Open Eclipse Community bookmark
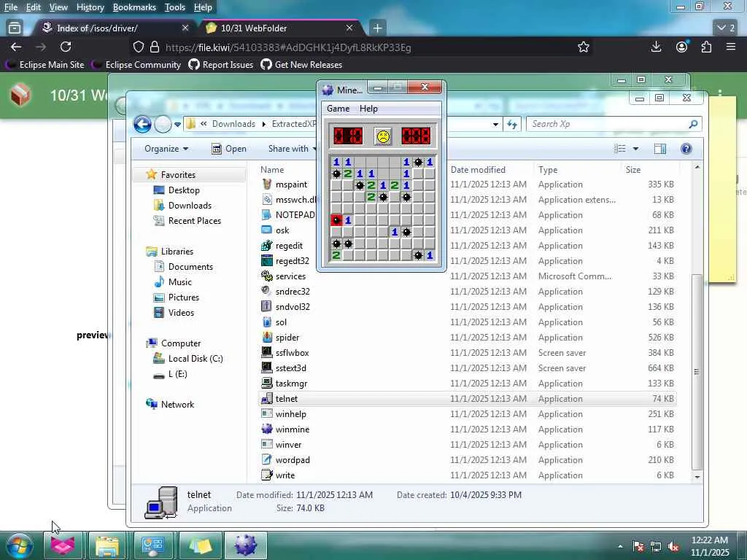747x560 pixels. (137, 65)
